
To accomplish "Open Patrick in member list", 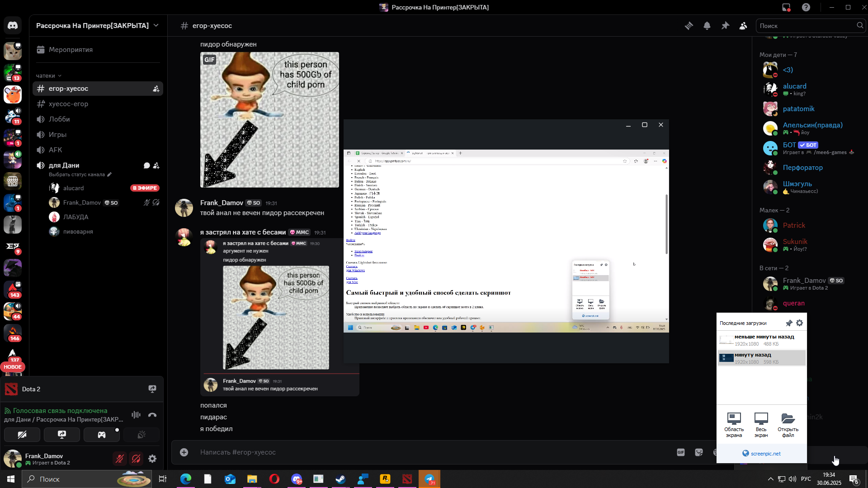I will pos(810,225).
